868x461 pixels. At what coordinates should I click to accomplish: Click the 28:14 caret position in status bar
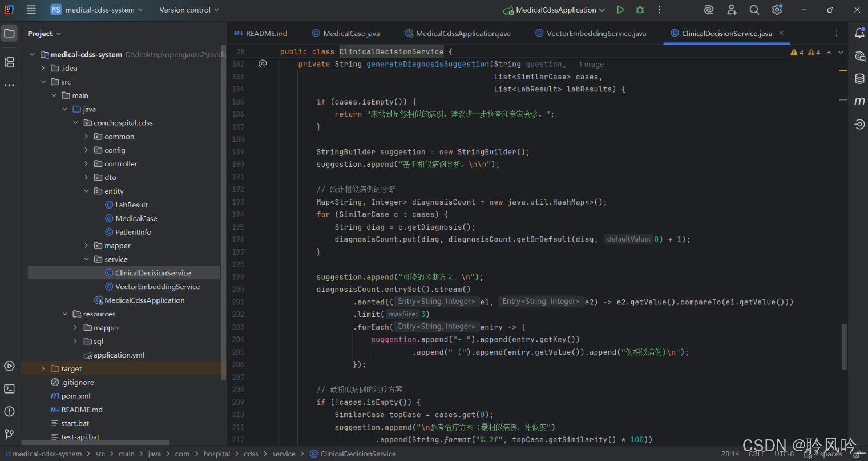pyautogui.click(x=730, y=454)
